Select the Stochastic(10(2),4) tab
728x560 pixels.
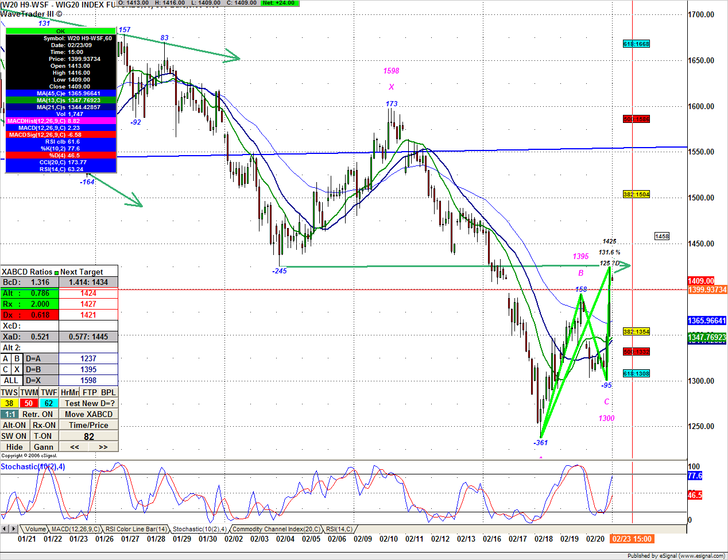pyautogui.click(x=199, y=529)
